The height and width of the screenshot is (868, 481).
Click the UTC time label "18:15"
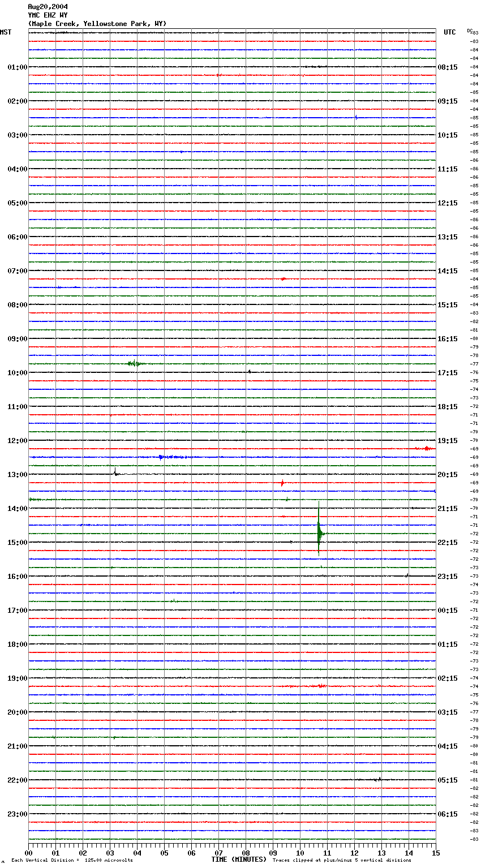pos(448,407)
